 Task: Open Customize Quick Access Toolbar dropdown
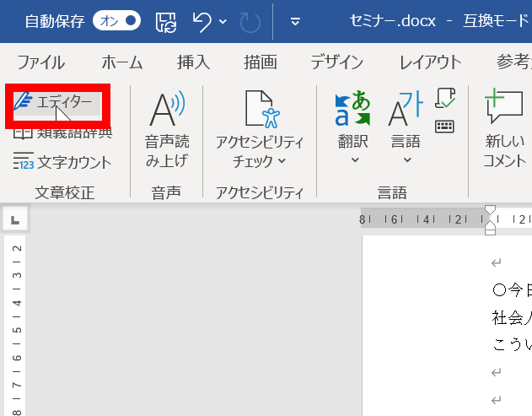pos(295,22)
